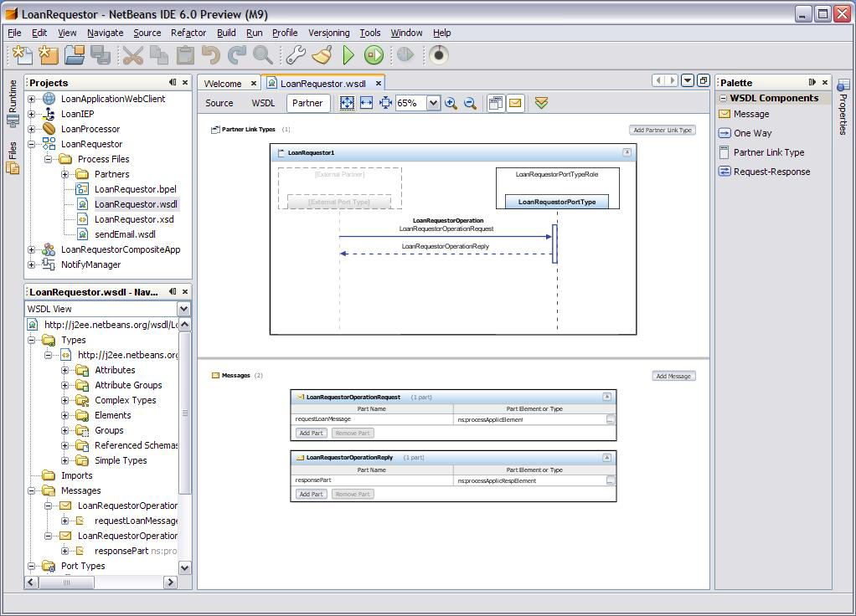Click the navigator horizontal scrollbar right arrow

point(170,583)
